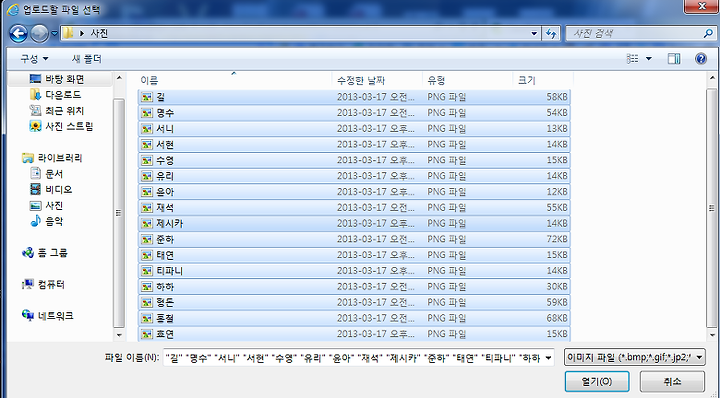Click the 티파니 file icon

coord(146,270)
